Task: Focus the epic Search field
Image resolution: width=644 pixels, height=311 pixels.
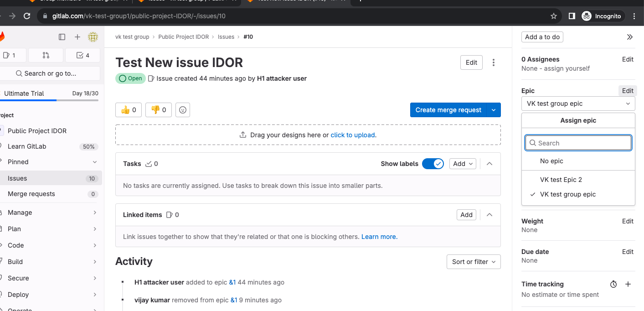Action: pos(578,143)
